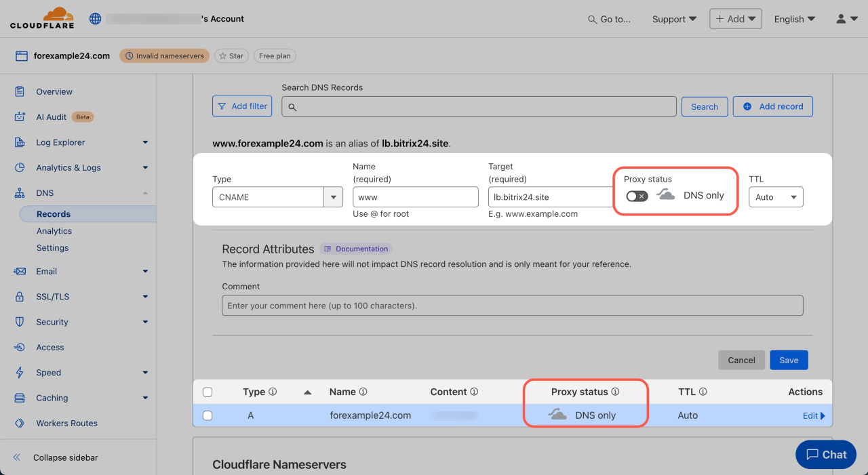This screenshot has width=868, height=475.
Task: Expand the Security section
Action: [145, 322]
